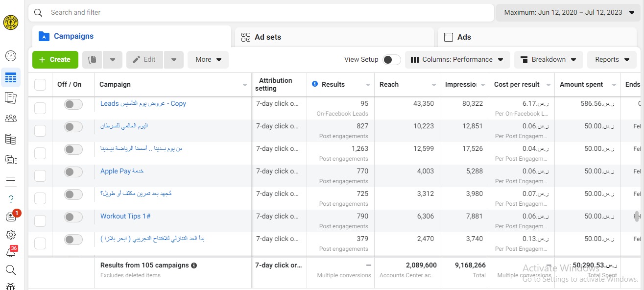This screenshot has height=290, width=644.
Task: Open notifications bell with 36 badge
Action: pos(11,253)
